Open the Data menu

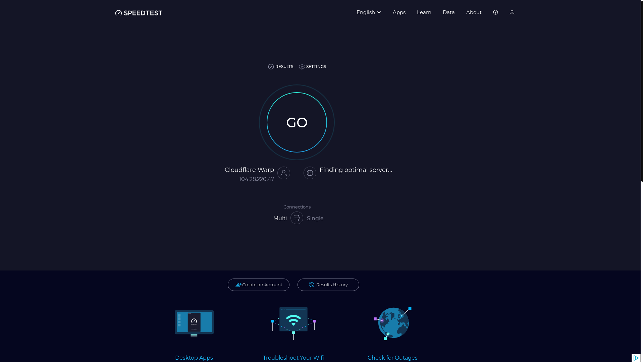pyautogui.click(x=448, y=12)
